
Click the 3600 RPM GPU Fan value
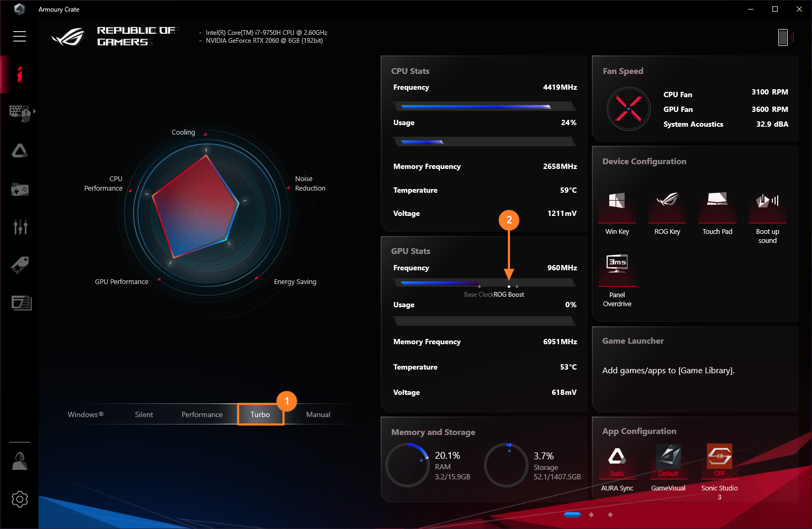pos(770,109)
